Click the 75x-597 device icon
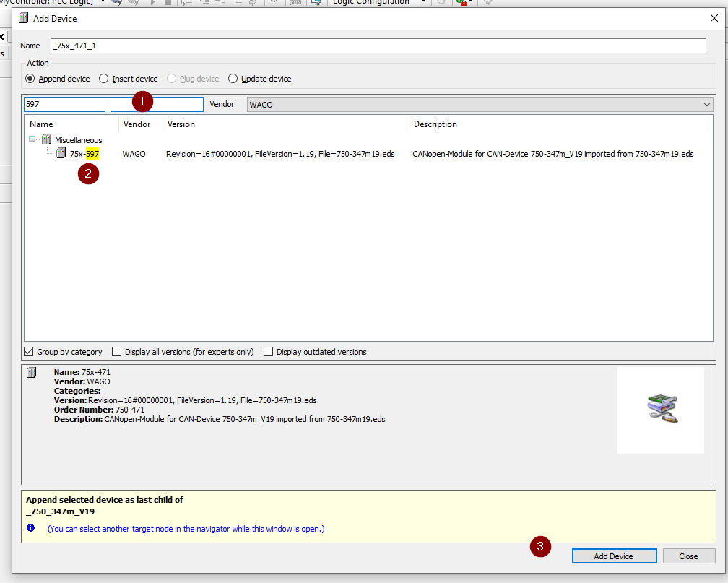Viewport: 728px width, 583px height. (61, 153)
